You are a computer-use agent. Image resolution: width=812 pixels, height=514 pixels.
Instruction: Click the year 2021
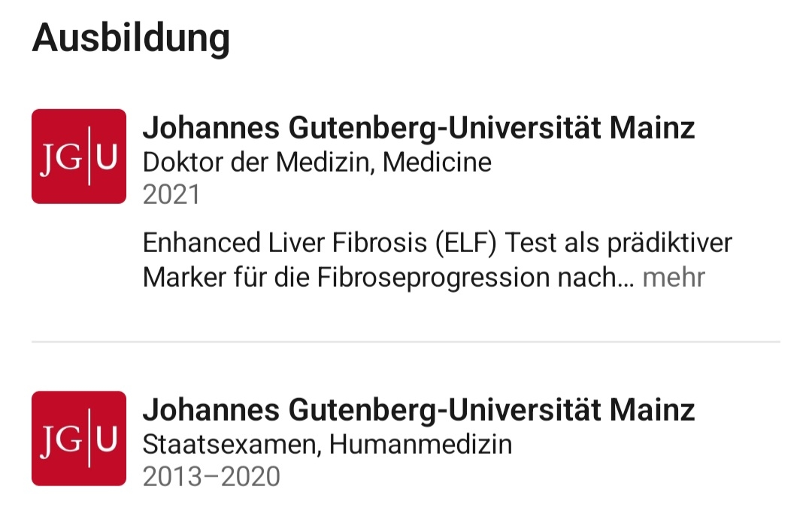171,194
